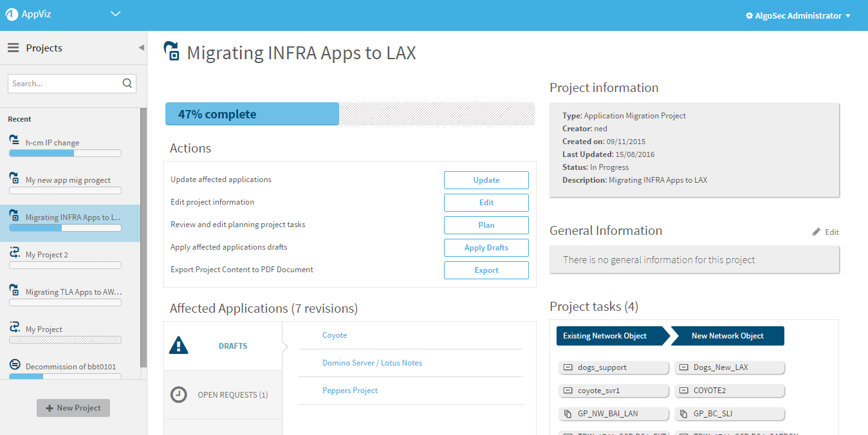Click the 47% complete progress bar

(x=349, y=114)
